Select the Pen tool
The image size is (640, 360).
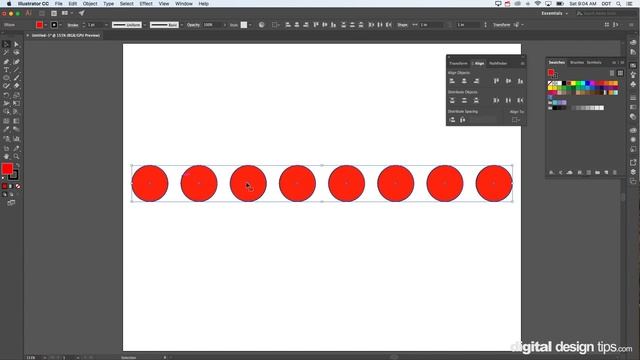[6, 62]
